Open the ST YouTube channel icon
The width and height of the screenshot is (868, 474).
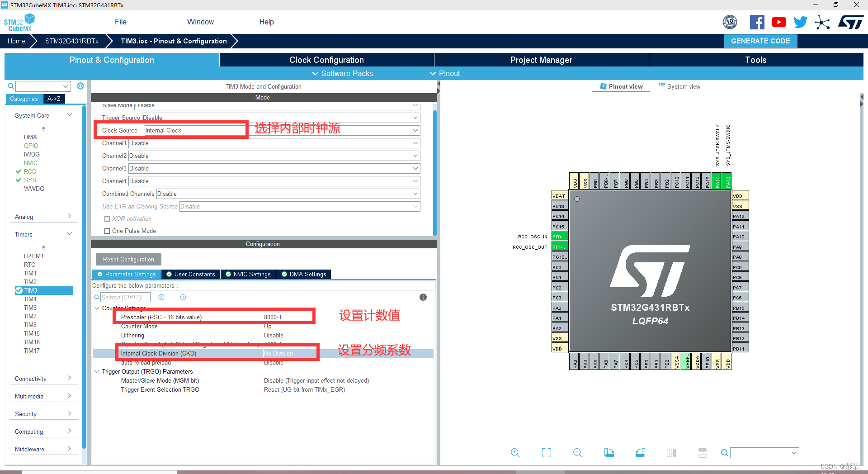(779, 22)
